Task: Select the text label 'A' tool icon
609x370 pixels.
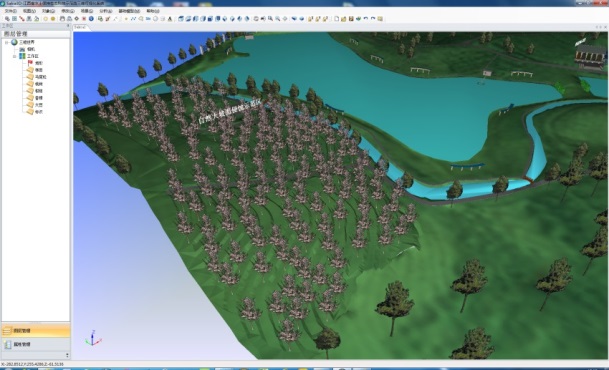Action: 170,19
